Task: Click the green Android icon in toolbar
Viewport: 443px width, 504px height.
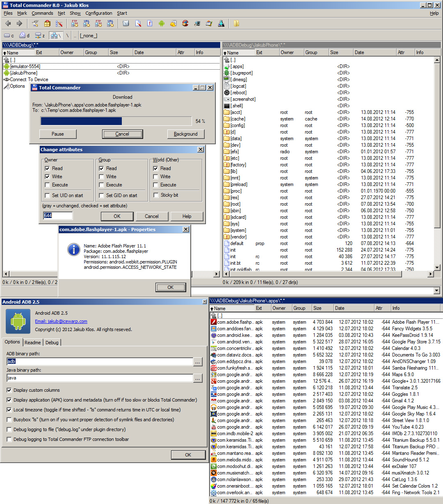Action: click(x=162, y=24)
